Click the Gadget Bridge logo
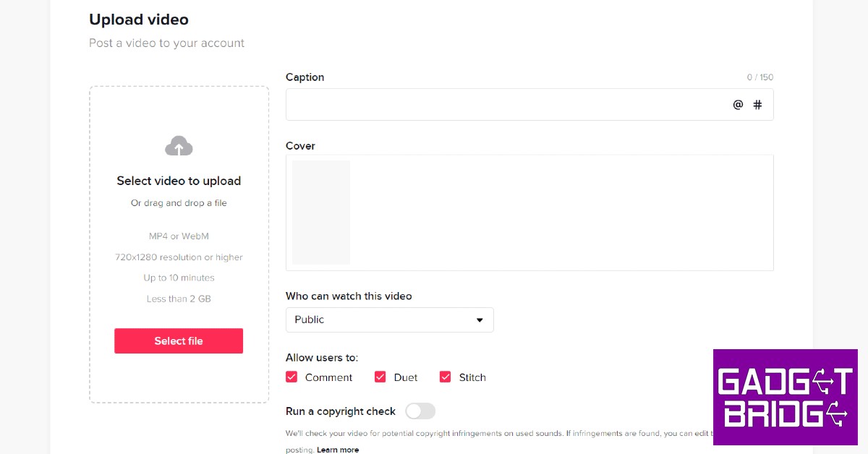 pyautogui.click(x=785, y=397)
